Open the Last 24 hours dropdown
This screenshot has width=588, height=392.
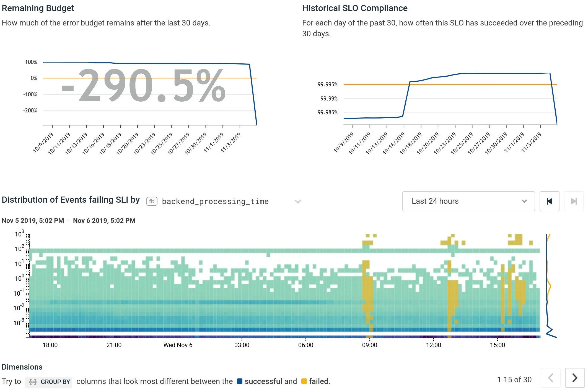click(468, 201)
